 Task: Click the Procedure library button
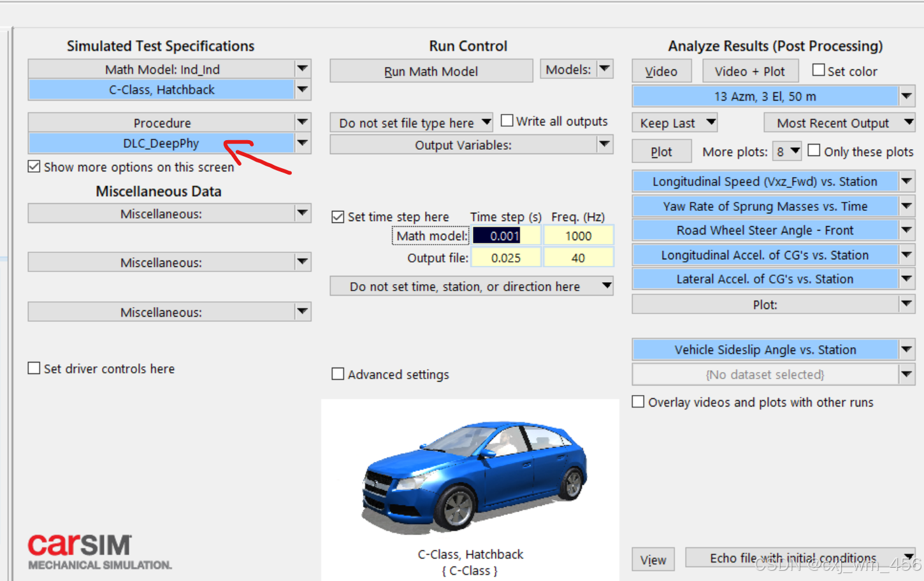161,122
